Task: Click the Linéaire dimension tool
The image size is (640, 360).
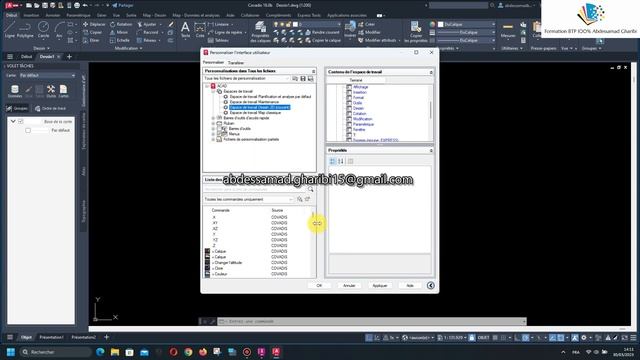Action: coord(219,24)
